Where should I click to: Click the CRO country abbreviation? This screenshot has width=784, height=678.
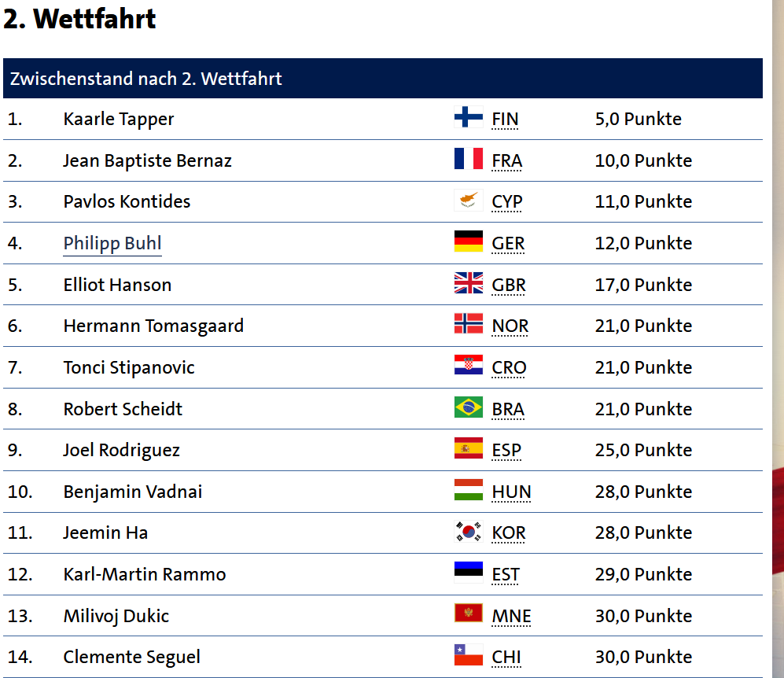(x=509, y=367)
